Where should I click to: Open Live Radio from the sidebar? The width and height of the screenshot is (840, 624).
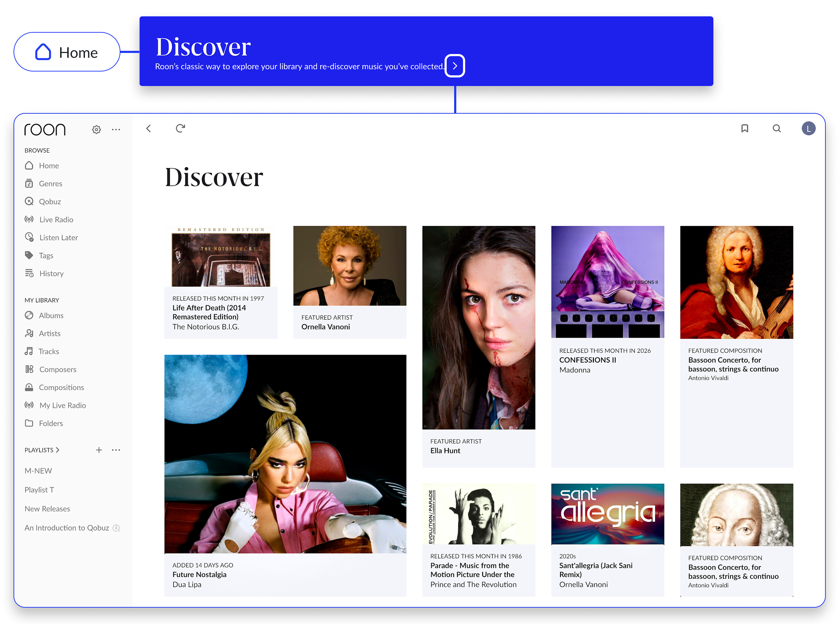[x=56, y=220]
